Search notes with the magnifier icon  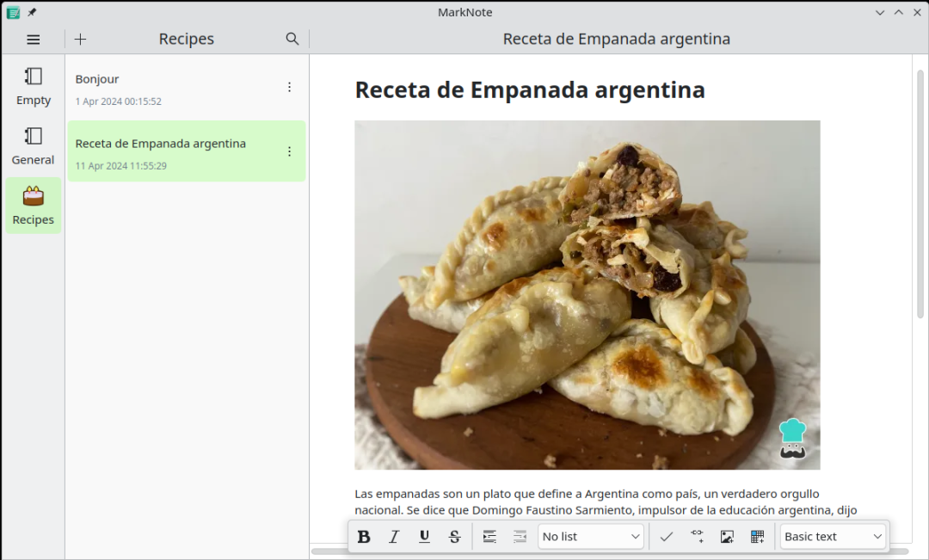[x=292, y=40]
